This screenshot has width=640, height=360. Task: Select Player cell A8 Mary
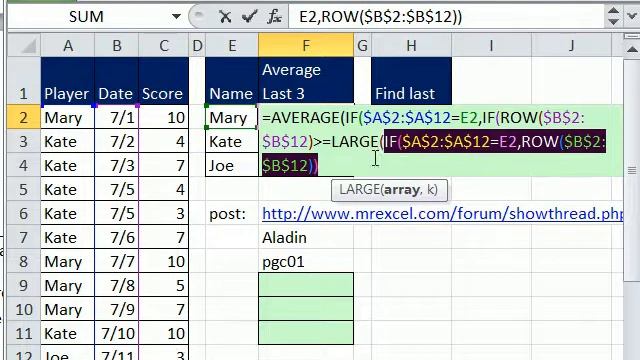tap(68, 261)
